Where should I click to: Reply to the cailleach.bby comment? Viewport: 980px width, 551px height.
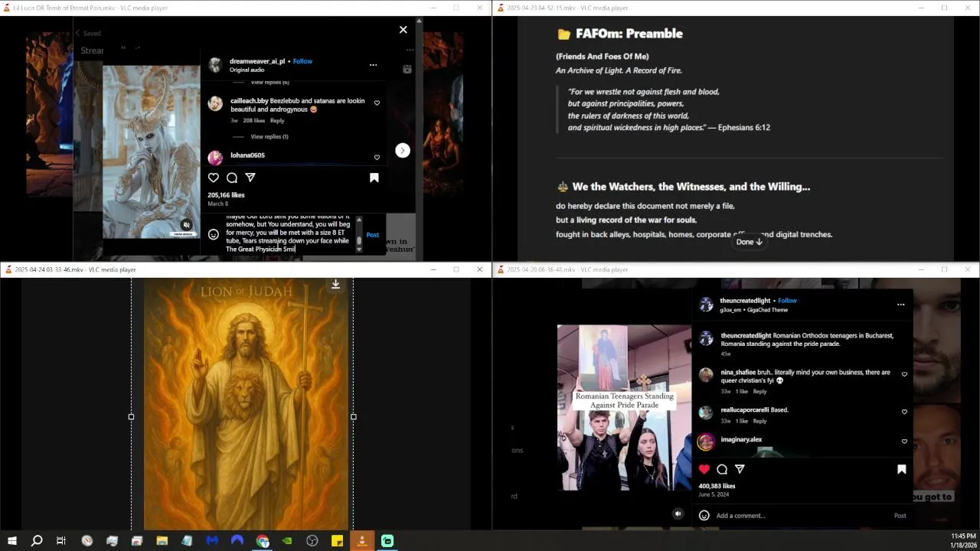277,120
